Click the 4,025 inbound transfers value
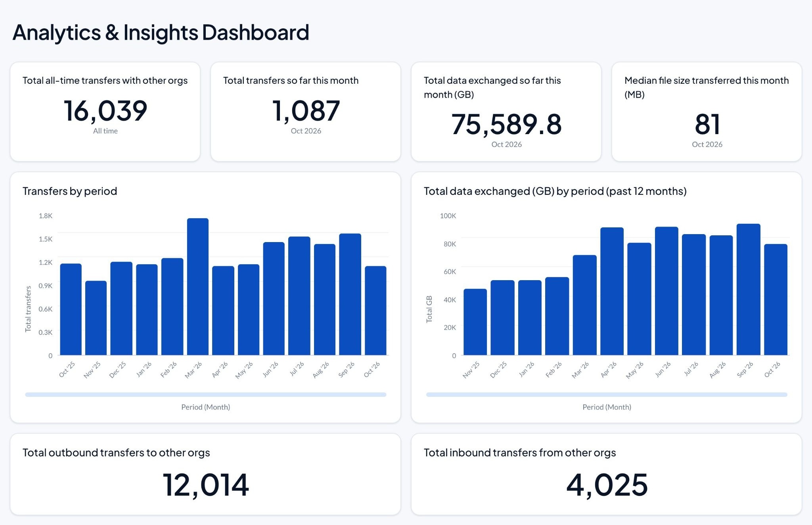The image size is (812, 525). pos(607,485)
